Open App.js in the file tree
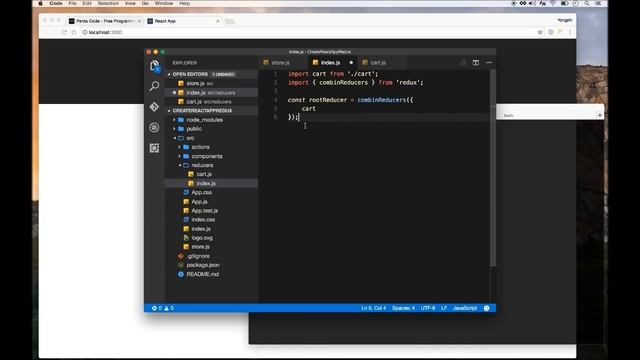 pos(211,202)
